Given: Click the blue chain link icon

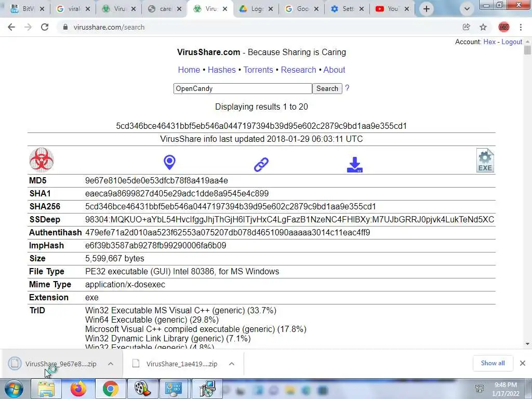Looking at the screenshot, I should (x=261, y=164).
